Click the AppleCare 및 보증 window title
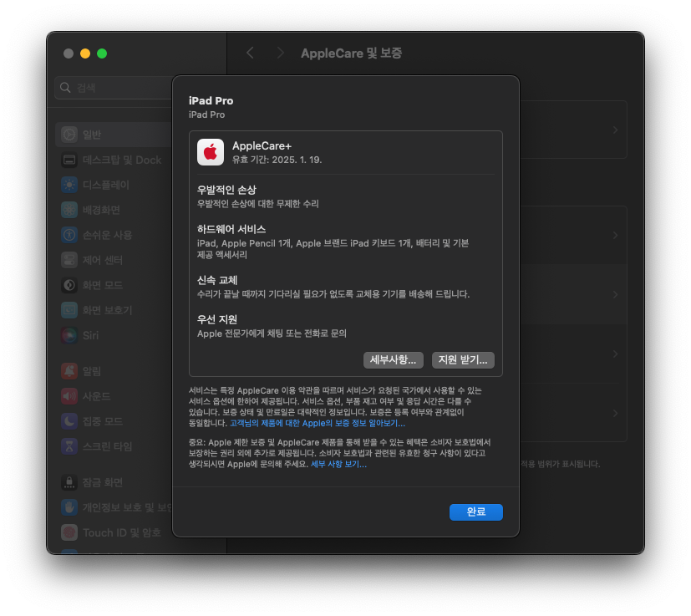 coord(351,53)
